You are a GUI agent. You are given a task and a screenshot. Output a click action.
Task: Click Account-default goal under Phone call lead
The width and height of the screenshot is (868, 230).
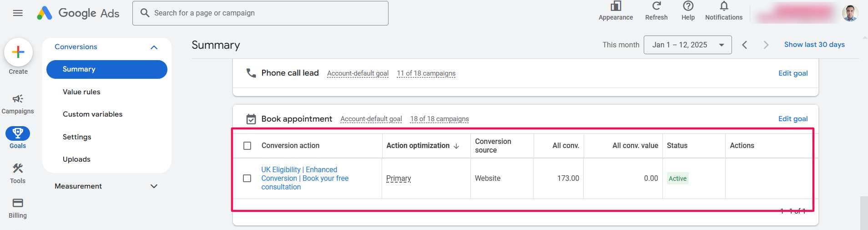click(x=358, y=73)
